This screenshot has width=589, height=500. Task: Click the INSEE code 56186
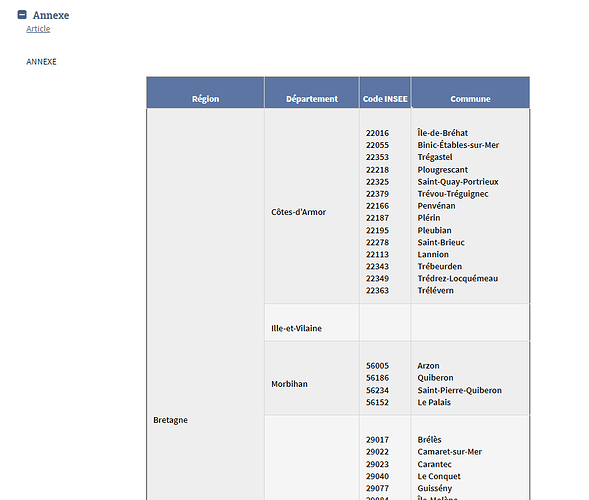[377, 378]
